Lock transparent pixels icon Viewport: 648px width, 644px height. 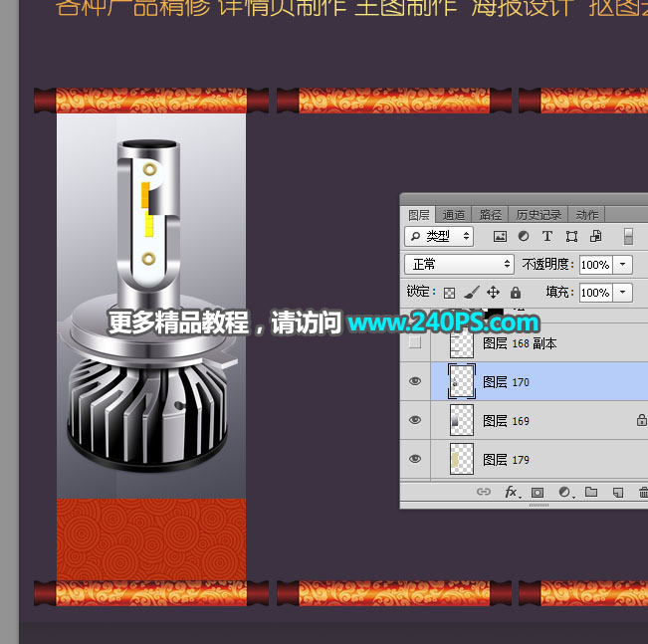(449, 293)
